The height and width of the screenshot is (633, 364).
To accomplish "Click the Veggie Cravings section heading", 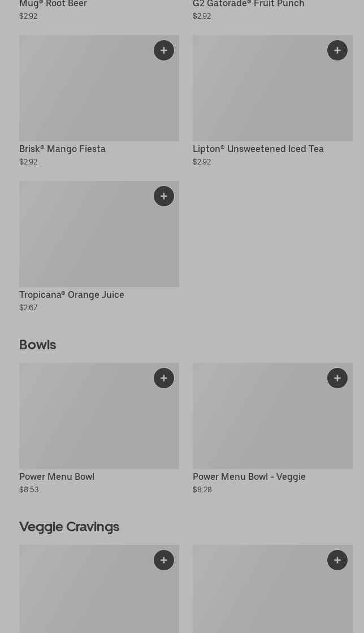I will click(x=69, y=526).
